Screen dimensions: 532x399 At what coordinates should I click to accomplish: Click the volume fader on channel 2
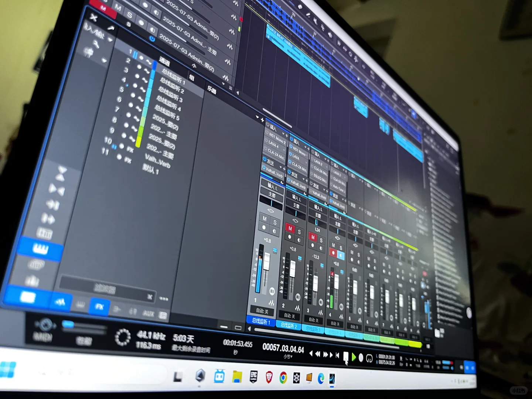(293, 269)
